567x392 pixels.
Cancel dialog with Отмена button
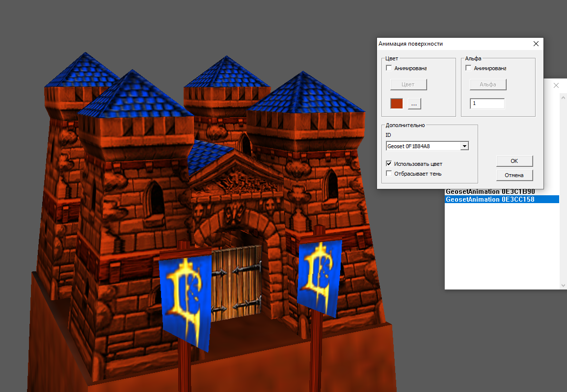[514, 175]
